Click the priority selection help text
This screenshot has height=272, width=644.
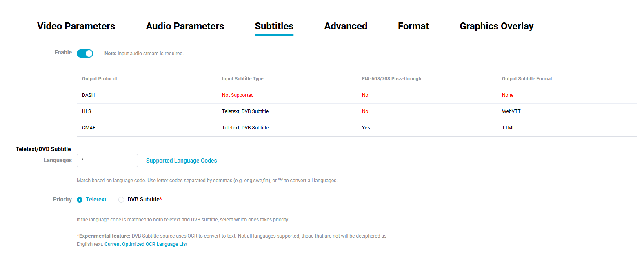click(182, 220)
